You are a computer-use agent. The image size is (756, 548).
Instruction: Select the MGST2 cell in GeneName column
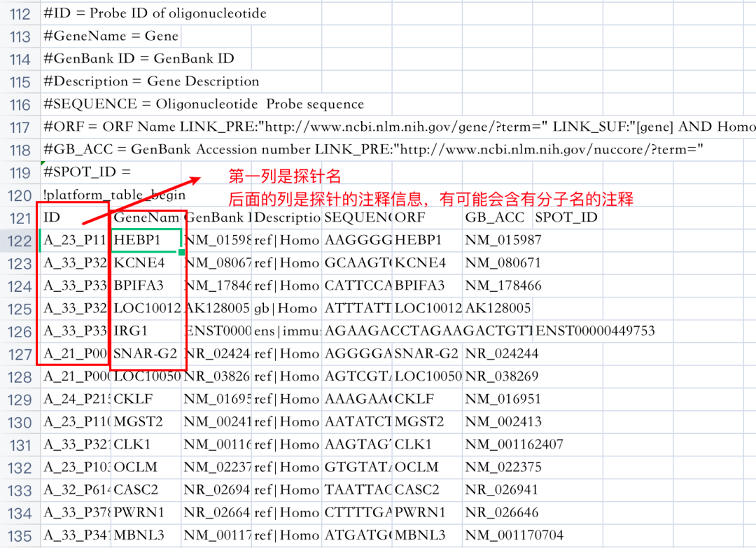[x=146, y=422]
